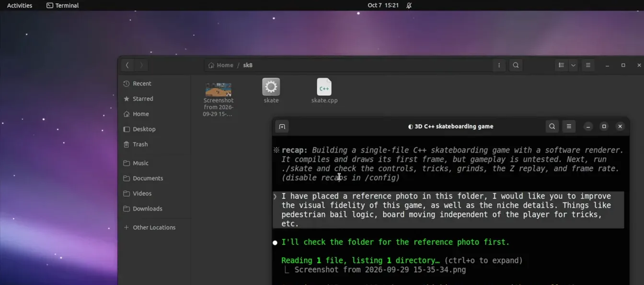Select Downloads in the Files sidebar
The height and width of the screenshot is (285, 644).
pos(154,209)
